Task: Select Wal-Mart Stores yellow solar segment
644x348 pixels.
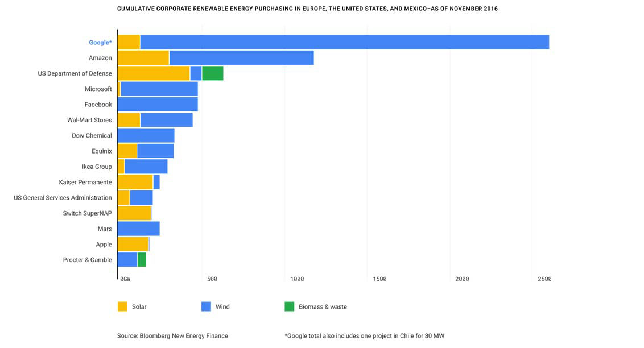Action: [x=129, y=120]
